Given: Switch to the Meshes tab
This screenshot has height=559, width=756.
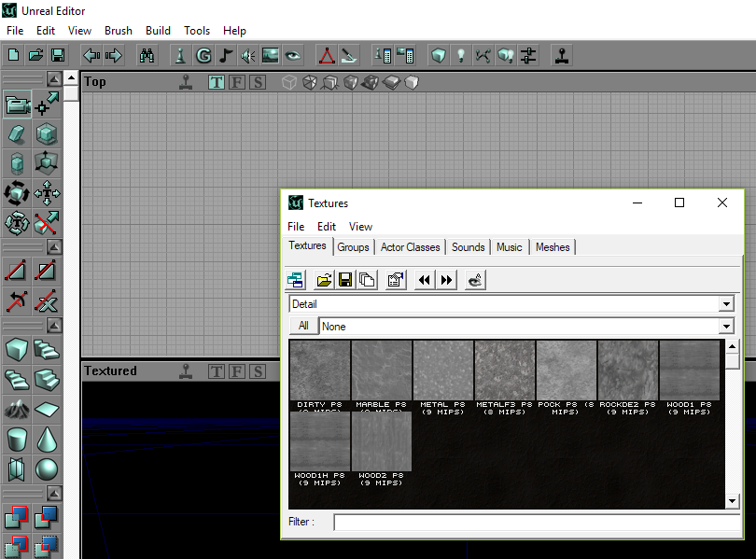Looking at the screenshot, I should pos(553,247).
